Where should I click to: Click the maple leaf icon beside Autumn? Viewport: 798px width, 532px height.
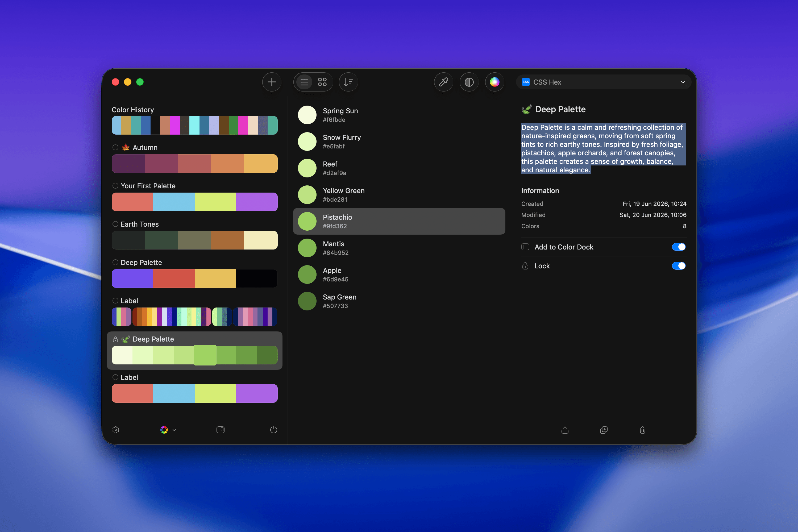[126, 147]
